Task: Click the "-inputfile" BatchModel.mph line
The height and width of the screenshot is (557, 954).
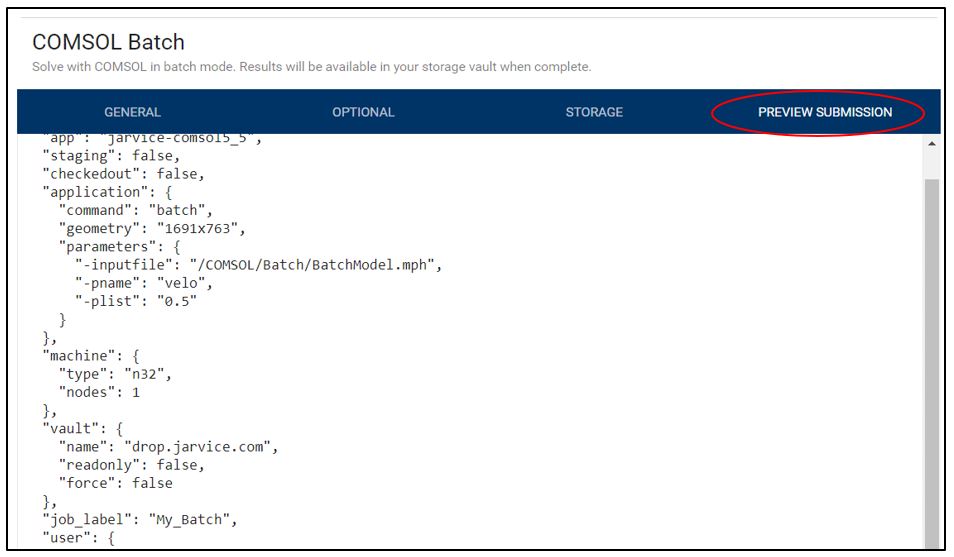Action: coord(258,265)
